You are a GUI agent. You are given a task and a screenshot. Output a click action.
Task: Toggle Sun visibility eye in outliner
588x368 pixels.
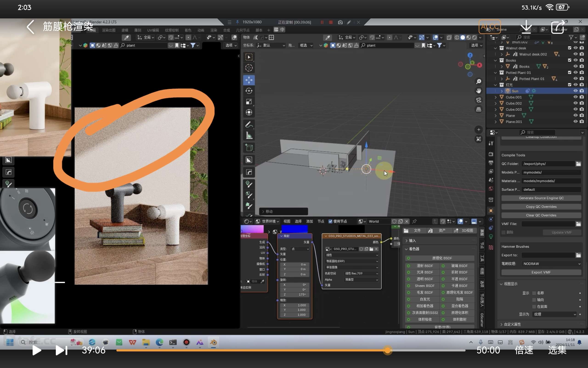coord(575,91)
